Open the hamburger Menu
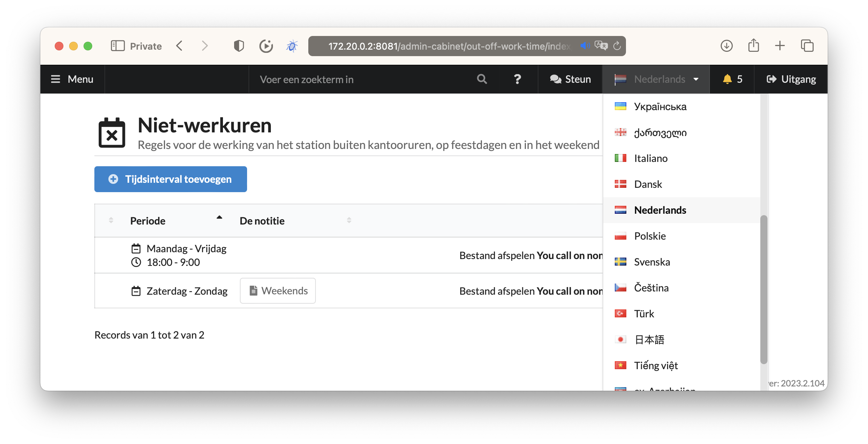Image resolution: width=868 pixels, height=444 pixels. (72, 79)
